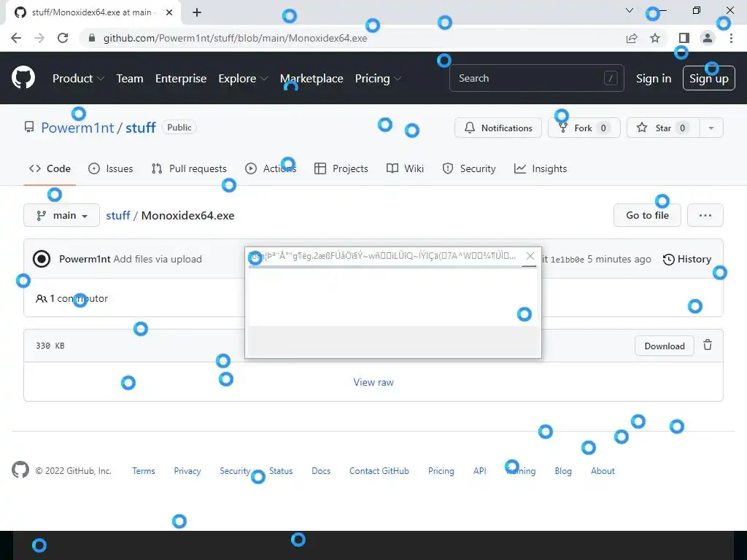Open Enterprise link in header
Image resolution: width=747 pixels, height=560 pixels.
[181, 79]
